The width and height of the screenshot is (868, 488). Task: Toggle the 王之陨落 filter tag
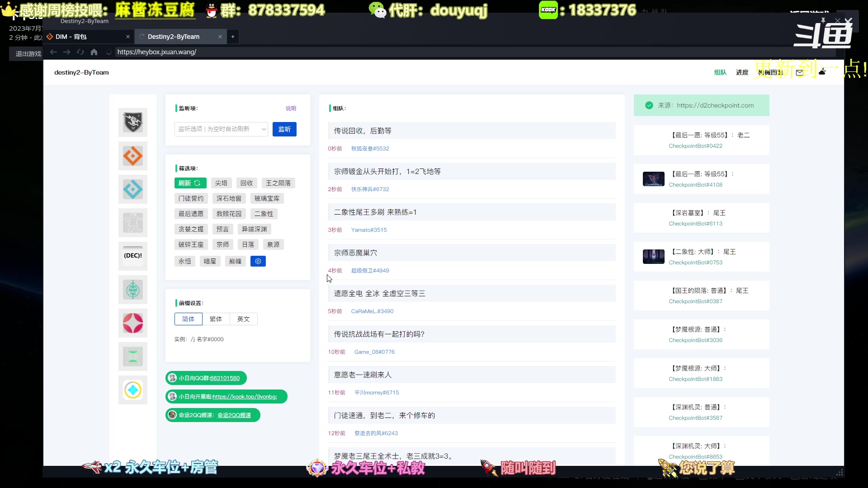pos(278,183)
